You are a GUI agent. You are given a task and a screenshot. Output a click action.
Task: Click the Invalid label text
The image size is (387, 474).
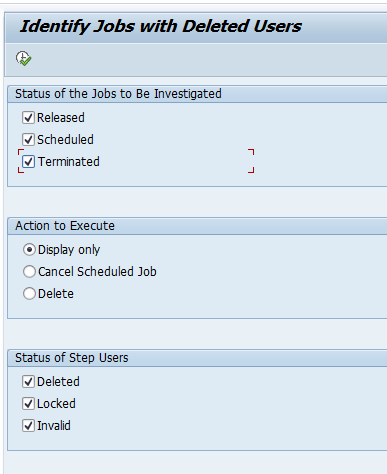54,426
